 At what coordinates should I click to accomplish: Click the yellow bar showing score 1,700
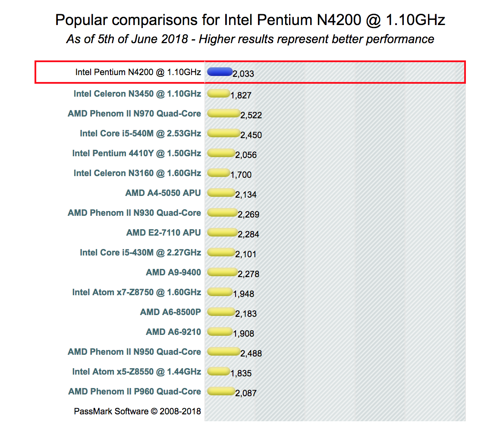click(218, 173)
